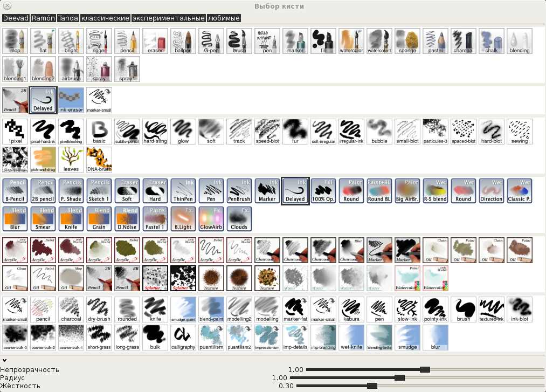The image size is (546, 392).
Task: Switch to the классические brush group
Action: point(105,18)
